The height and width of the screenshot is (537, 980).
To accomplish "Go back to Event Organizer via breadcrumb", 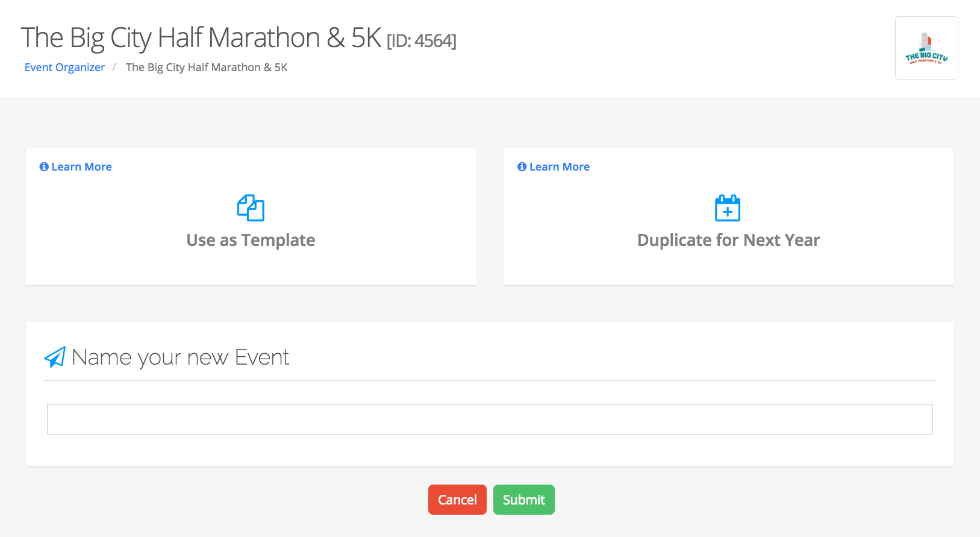I will coord(64,68).
